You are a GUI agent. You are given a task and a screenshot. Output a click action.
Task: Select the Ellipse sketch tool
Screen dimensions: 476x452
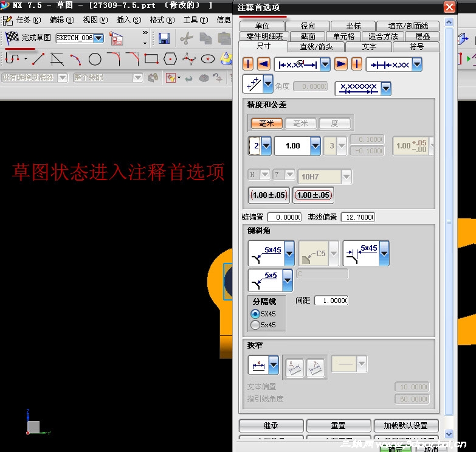pyautogui.click(x=208, y=59)
